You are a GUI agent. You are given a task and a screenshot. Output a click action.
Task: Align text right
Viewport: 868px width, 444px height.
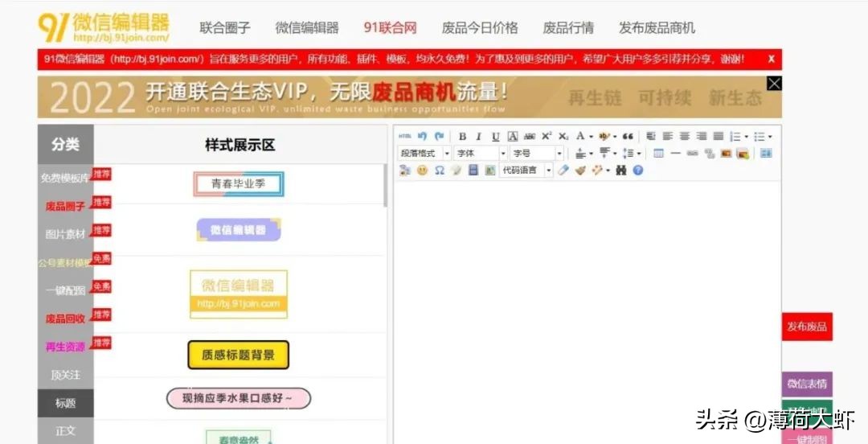tap(702, 137)
